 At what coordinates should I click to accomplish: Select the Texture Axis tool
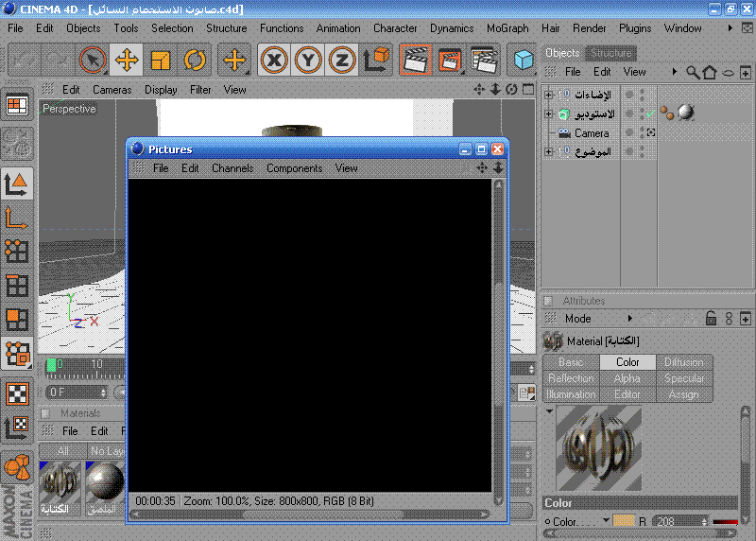pyautogui.click(x=17, y=428)
